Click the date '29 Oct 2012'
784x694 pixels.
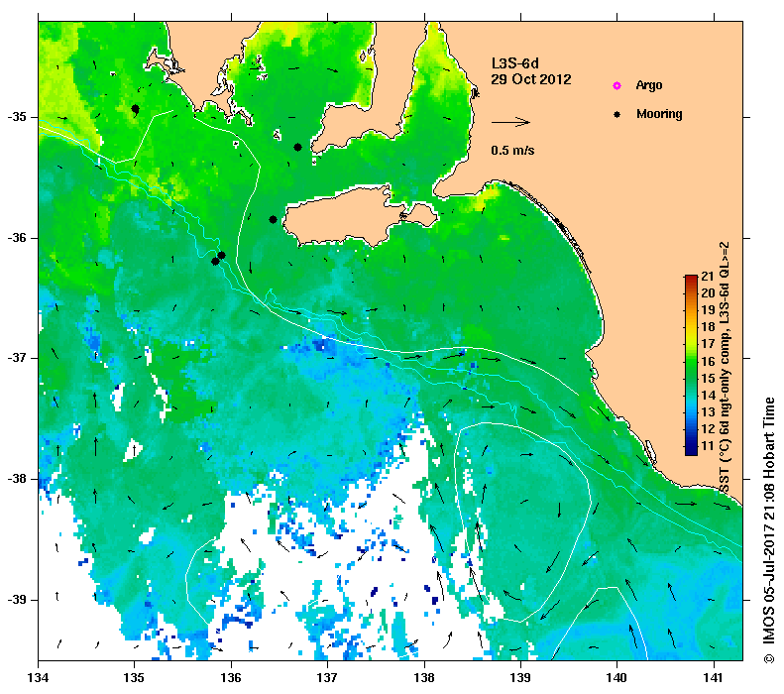[x=531, y=79]
